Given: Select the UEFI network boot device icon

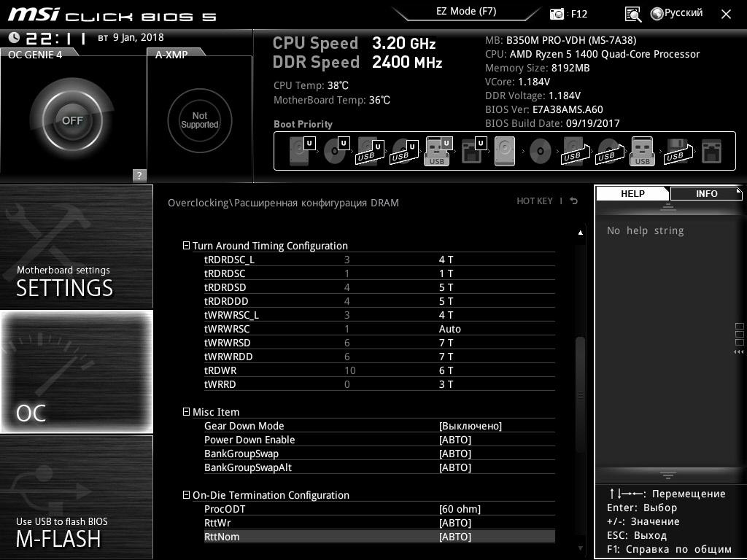Looking at the screenshot, I should 473,151.
